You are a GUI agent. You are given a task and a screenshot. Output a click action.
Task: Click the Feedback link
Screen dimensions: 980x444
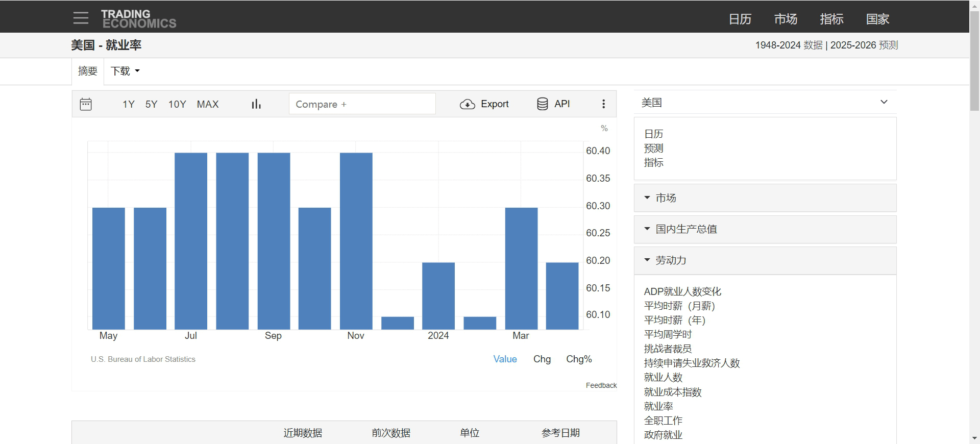click(601, 385)
